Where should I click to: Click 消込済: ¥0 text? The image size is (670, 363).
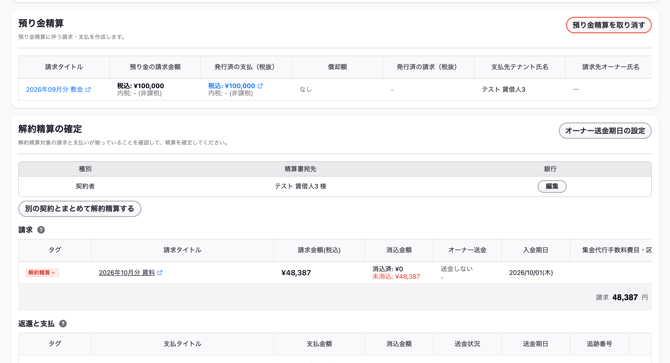[388, 269]
